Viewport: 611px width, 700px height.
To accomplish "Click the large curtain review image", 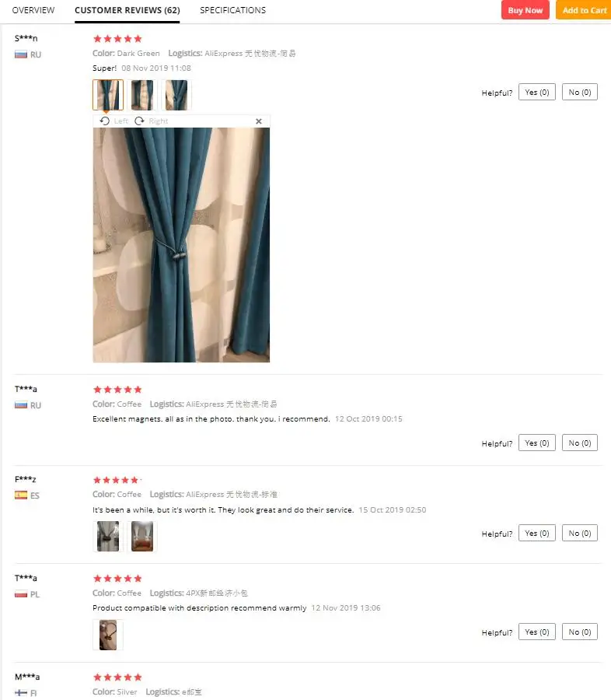I will tap(181, 245).
